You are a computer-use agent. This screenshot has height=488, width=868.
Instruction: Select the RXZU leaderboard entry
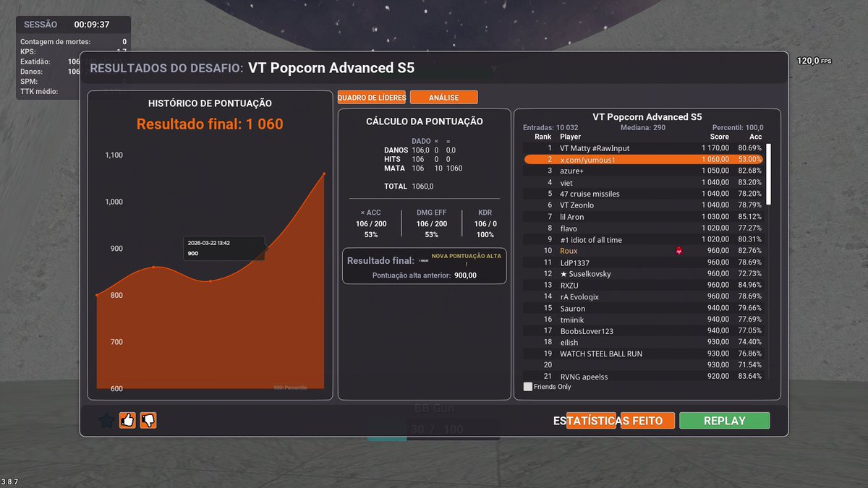tap(642, 285)
